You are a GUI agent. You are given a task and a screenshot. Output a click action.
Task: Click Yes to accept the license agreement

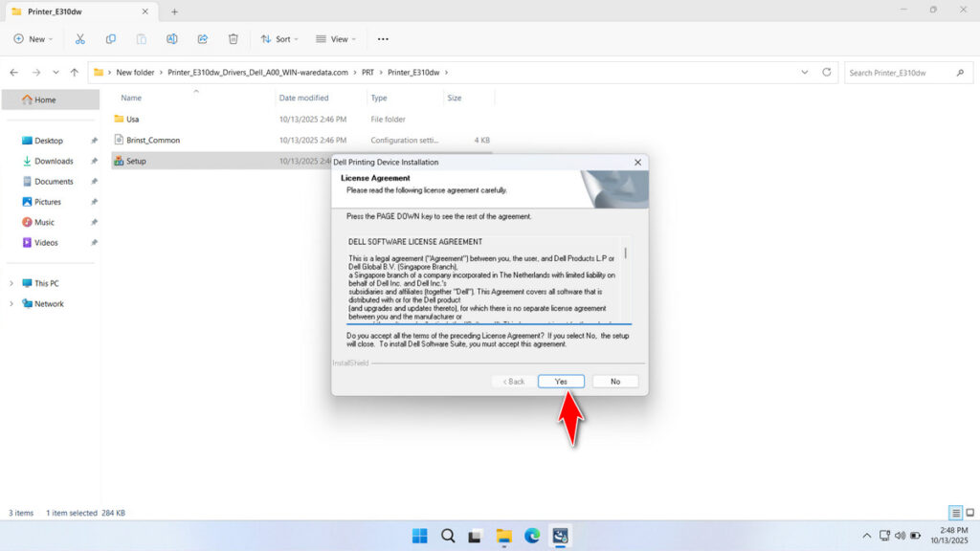(x=561, y=381)
